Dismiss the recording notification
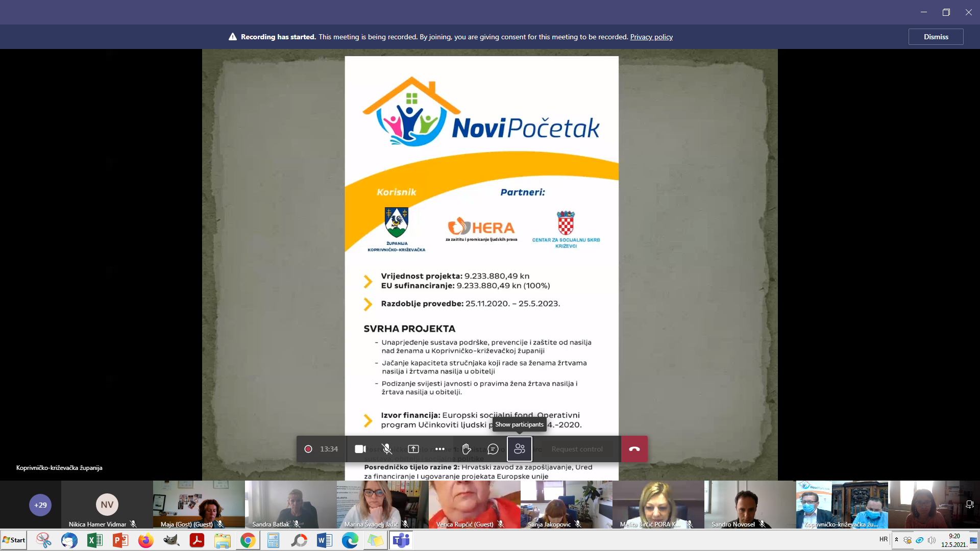Image resolution: width=980 pixels, height=551 pixels. 936,37
